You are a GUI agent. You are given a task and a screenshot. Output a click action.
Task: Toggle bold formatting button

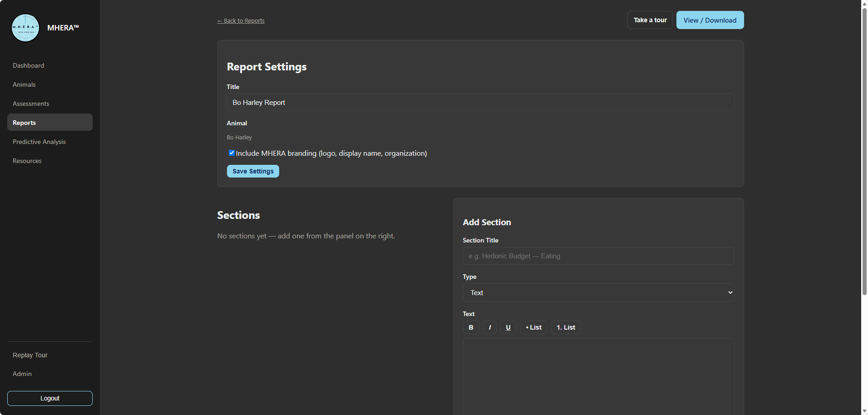point(471,327)
